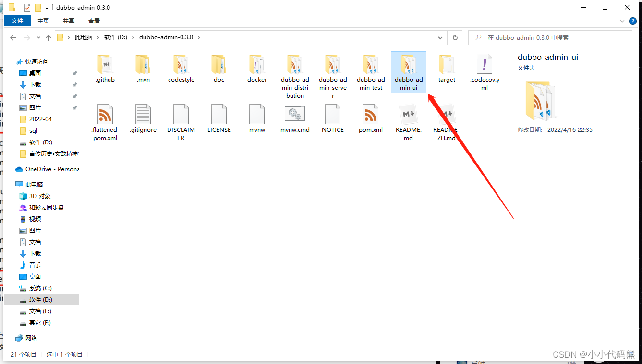Open the 2022-04 folder in navigation pane
This screenshot has width=642, height=364.
40,119
